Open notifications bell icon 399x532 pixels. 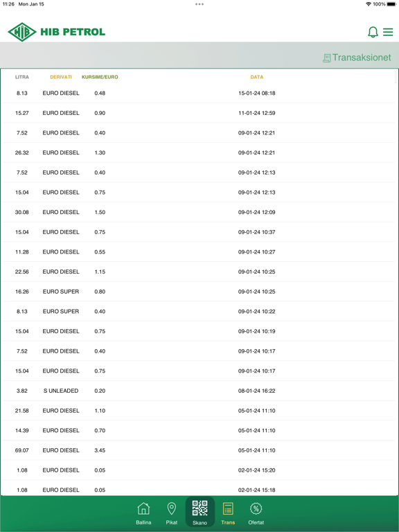(373, 32)
